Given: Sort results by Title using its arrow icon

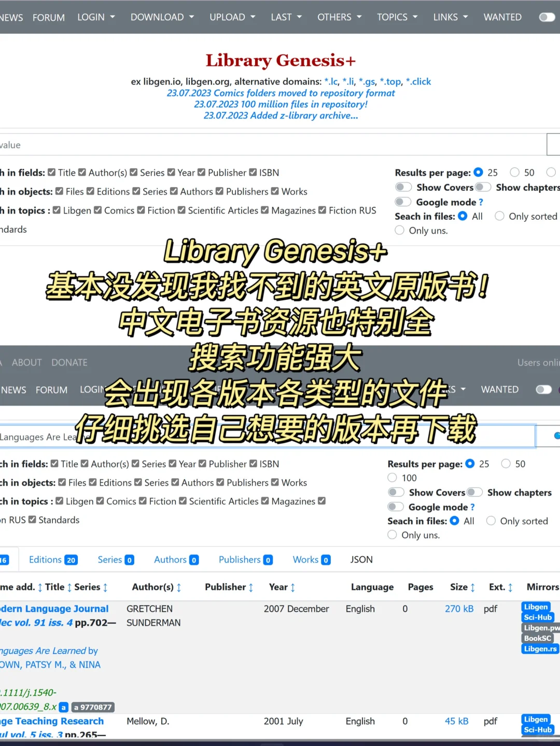Looking at the screenshot, I should click(x=69, y=588).
